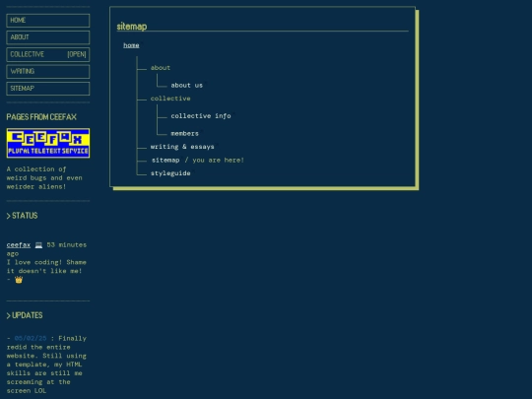This screenshot has height=399, width=532.
Task: Click the 'I love coding!' status message
Action: tap(46, 267)
